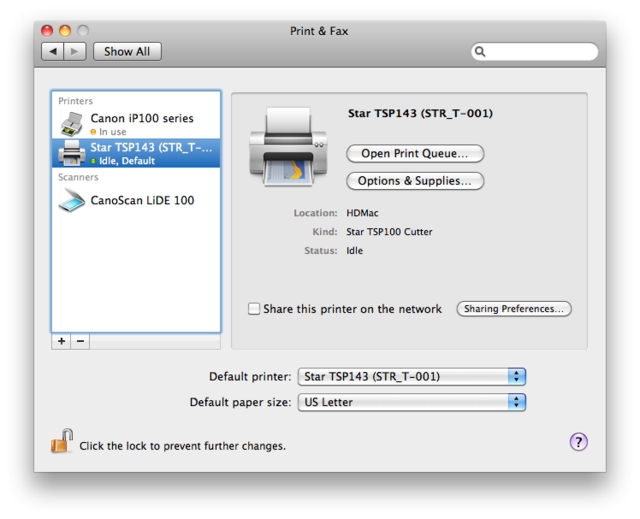Click the lock icon to prevent changes
The height and width of the screenshot is (519, 640).
tap(62, 441)
